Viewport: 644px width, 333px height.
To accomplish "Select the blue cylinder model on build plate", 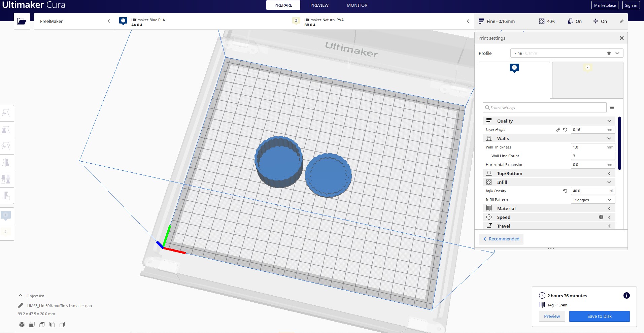I will pos(278,162).
